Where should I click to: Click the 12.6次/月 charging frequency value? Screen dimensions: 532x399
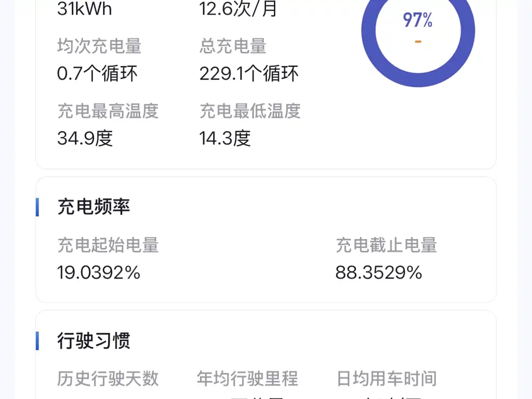click(238, 9)
